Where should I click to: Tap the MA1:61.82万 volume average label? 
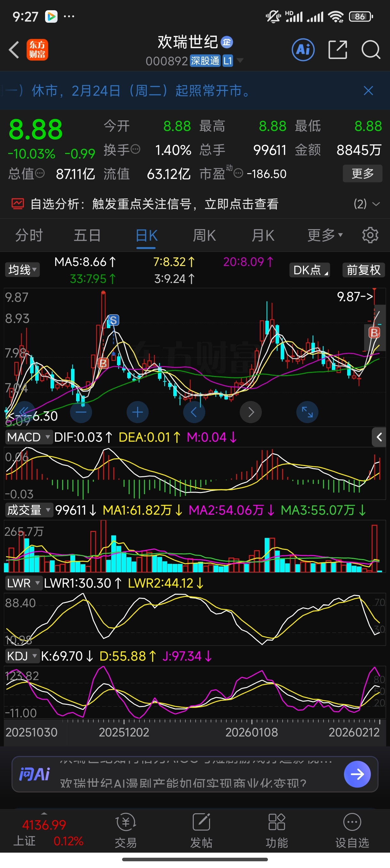pyautogui.click(x=142, y=510)
